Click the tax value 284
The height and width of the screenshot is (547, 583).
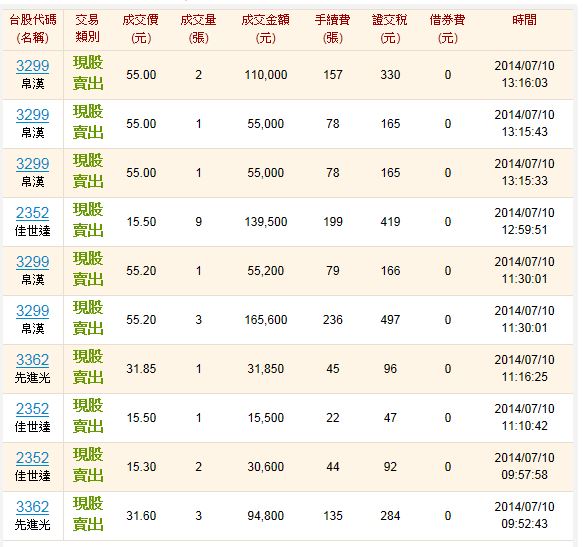pyautogui.click(x=390, y=516)
